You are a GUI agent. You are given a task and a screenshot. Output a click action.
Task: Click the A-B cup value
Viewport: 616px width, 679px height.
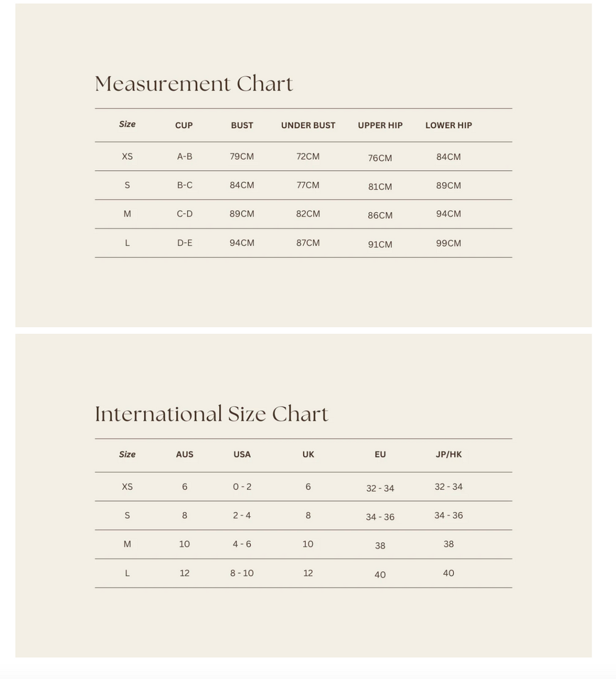[185, 156]
